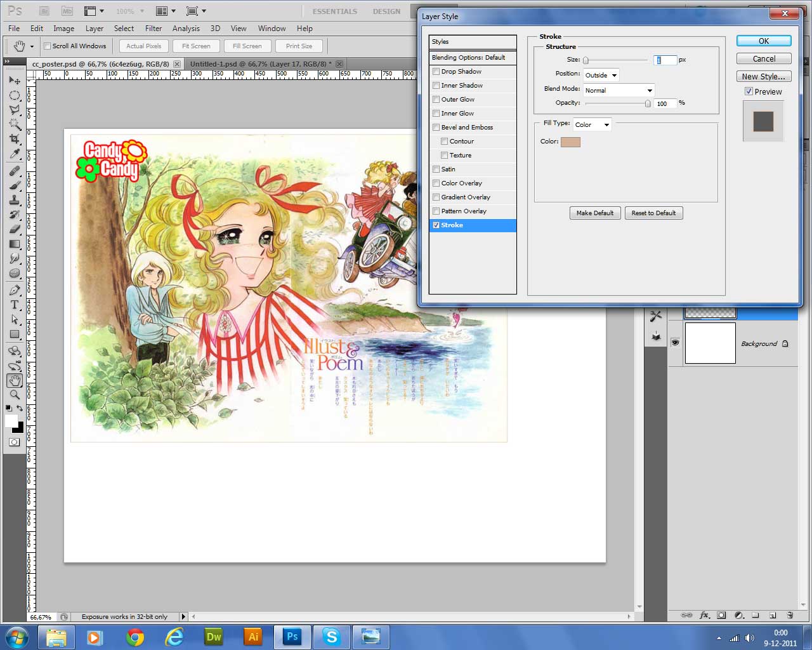
Task: Hide the Background layer with eye icon
Action: [x=675, y=343]
